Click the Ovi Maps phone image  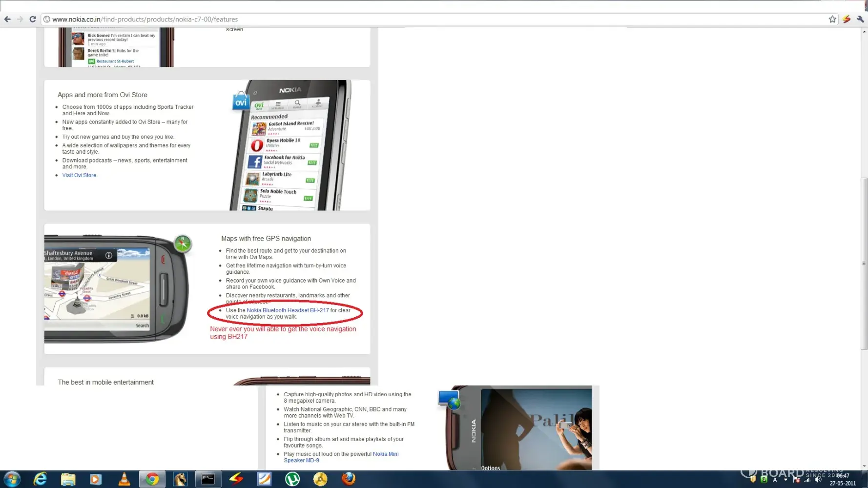117,288
